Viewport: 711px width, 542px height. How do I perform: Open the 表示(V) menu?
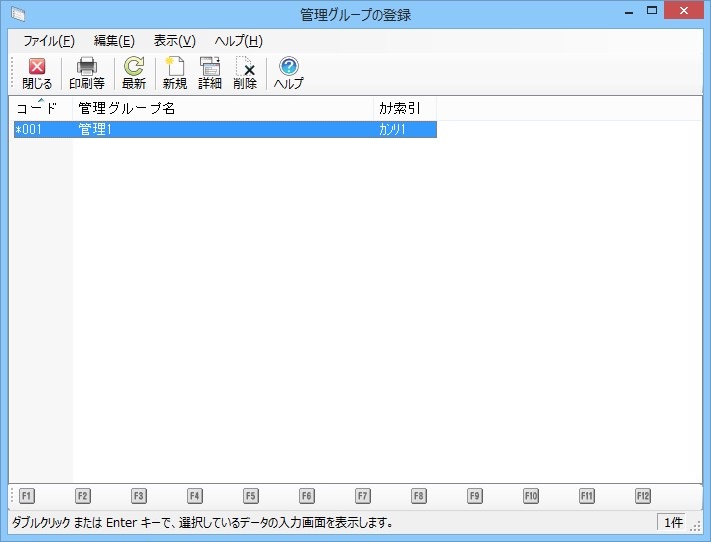click(174, 41)
